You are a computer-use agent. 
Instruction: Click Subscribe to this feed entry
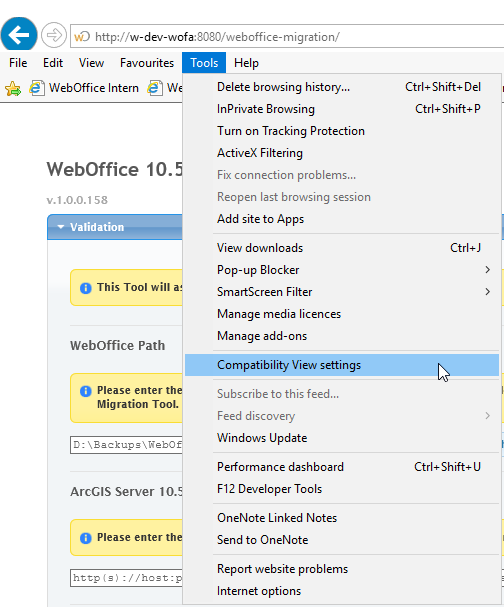pyautogui.click(x=342, y=394)
